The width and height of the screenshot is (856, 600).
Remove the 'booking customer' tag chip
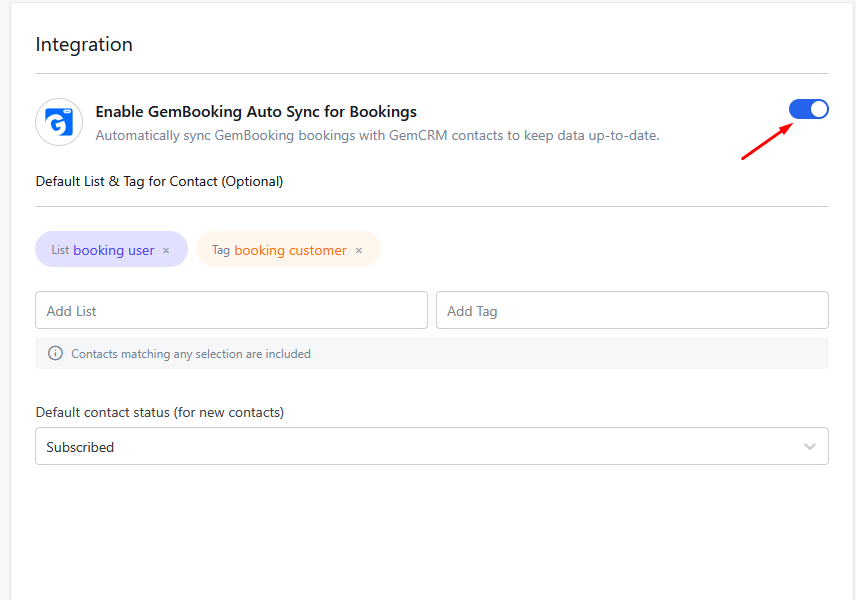coord(359,251)
